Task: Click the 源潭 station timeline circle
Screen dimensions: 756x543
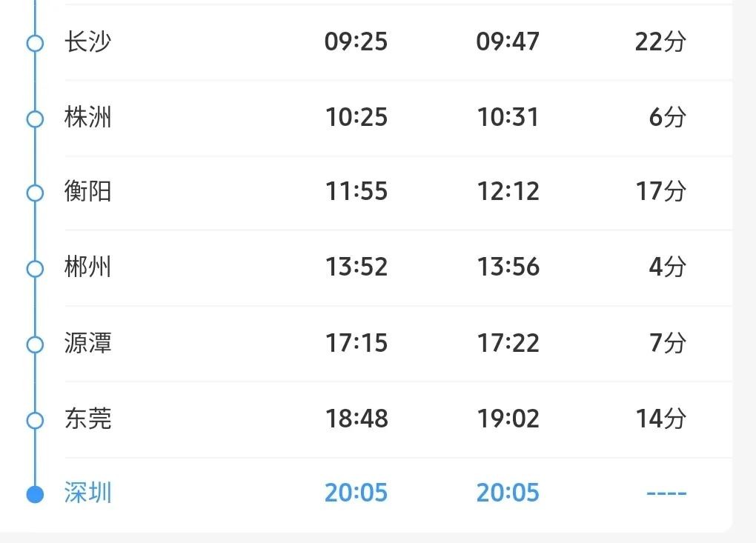Action: tap(35, 344)
